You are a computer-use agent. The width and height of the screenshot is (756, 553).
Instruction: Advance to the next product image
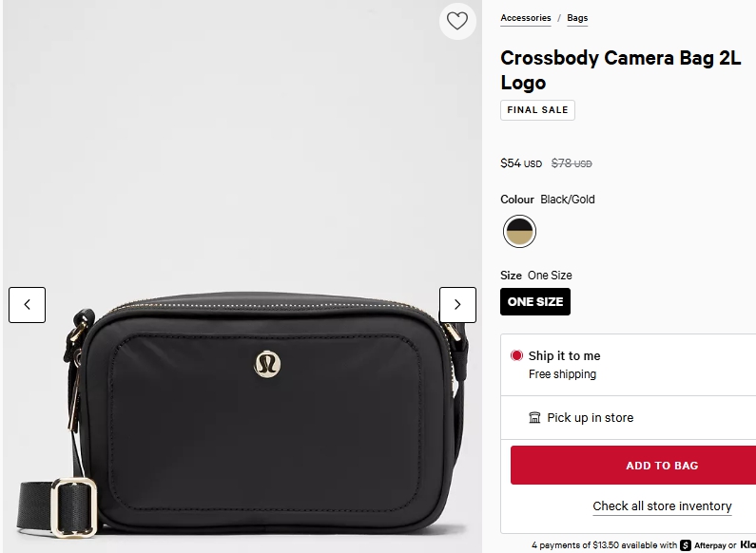[457, 304]
